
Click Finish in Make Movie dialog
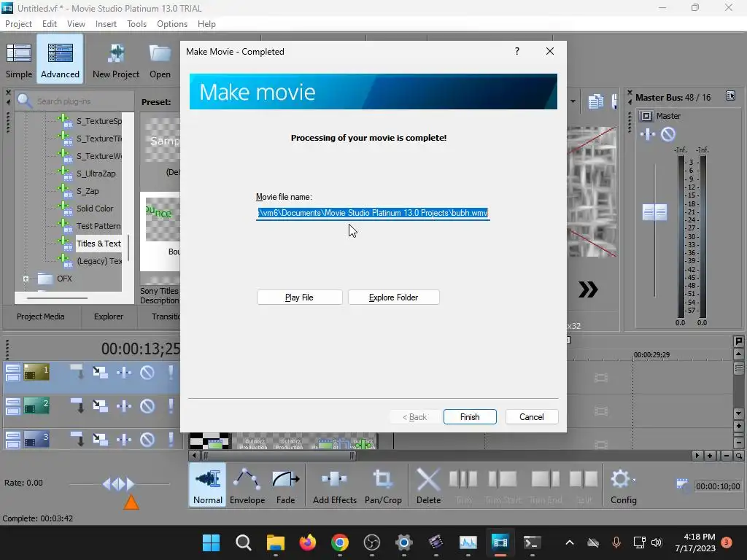470,416
